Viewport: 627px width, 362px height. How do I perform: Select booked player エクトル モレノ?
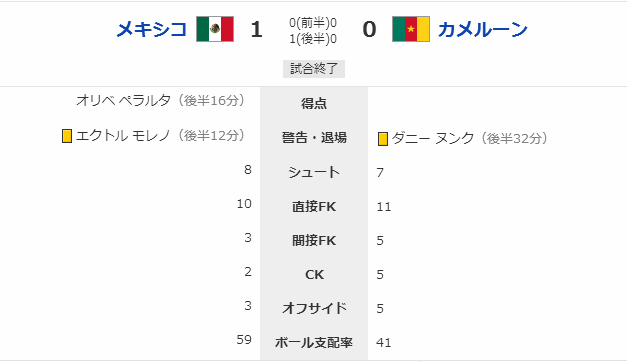(x=123, y=136)
